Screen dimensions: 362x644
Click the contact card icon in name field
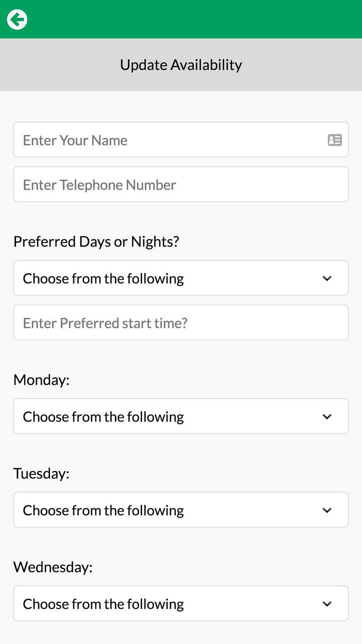pyautogui.click(x=335, y=140)
